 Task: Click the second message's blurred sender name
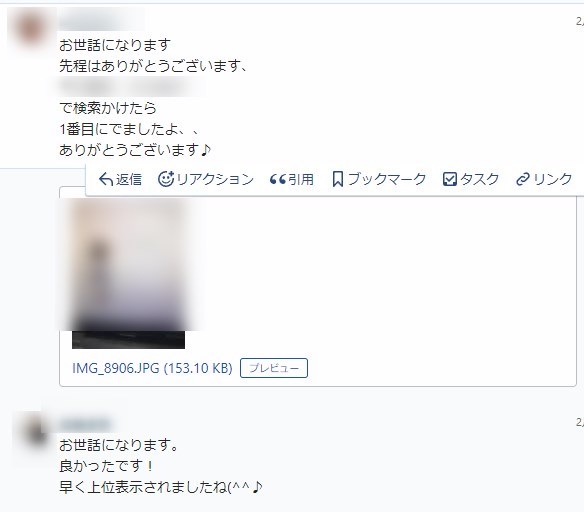(x=86, y=424)
